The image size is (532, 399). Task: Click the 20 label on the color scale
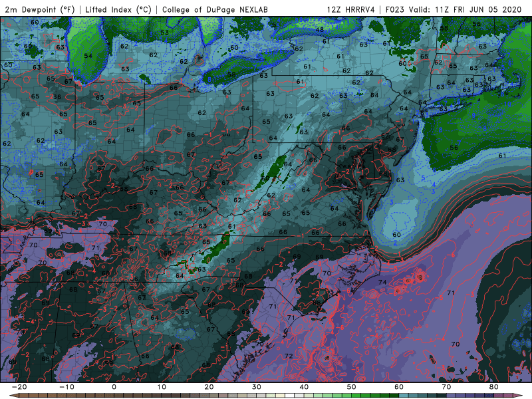click(209, 387)
